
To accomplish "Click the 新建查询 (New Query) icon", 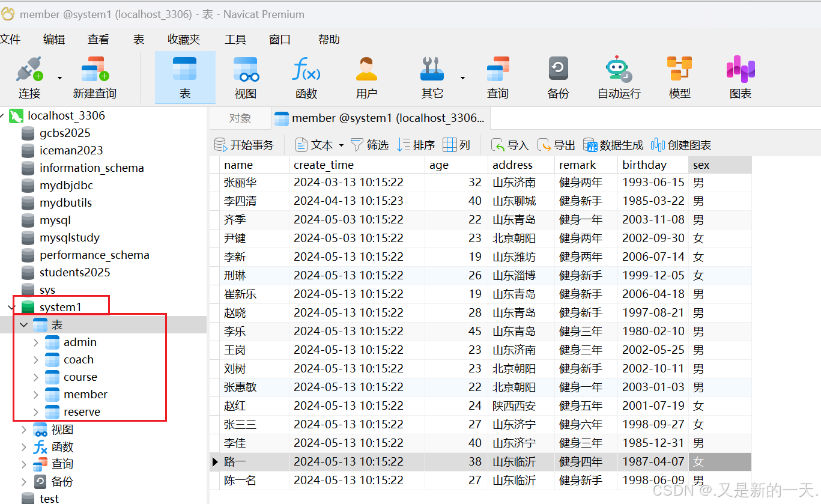I will (94, 77).
